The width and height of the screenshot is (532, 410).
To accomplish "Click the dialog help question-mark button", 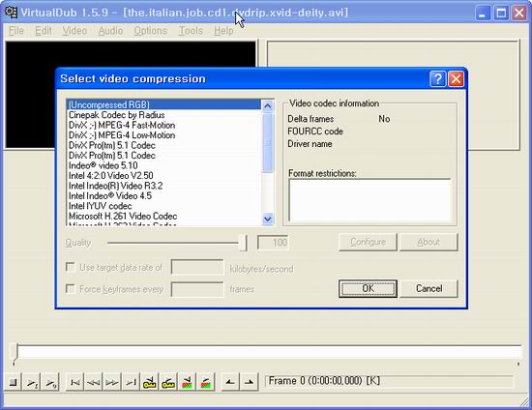I will 437,79.
